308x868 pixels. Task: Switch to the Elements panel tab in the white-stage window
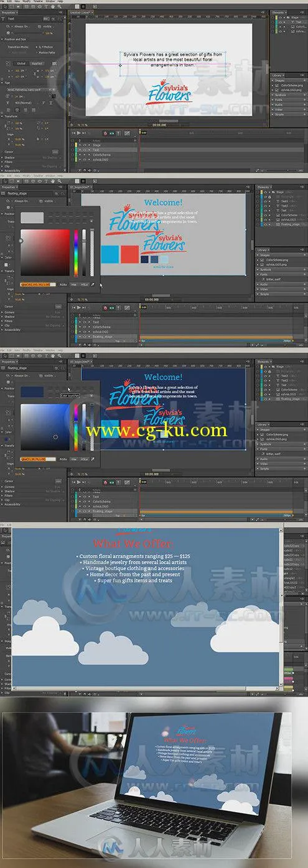pos(280,11)
